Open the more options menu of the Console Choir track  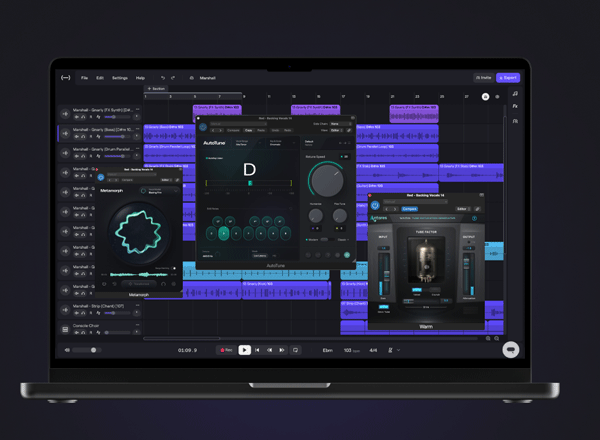tap(138, 326)
